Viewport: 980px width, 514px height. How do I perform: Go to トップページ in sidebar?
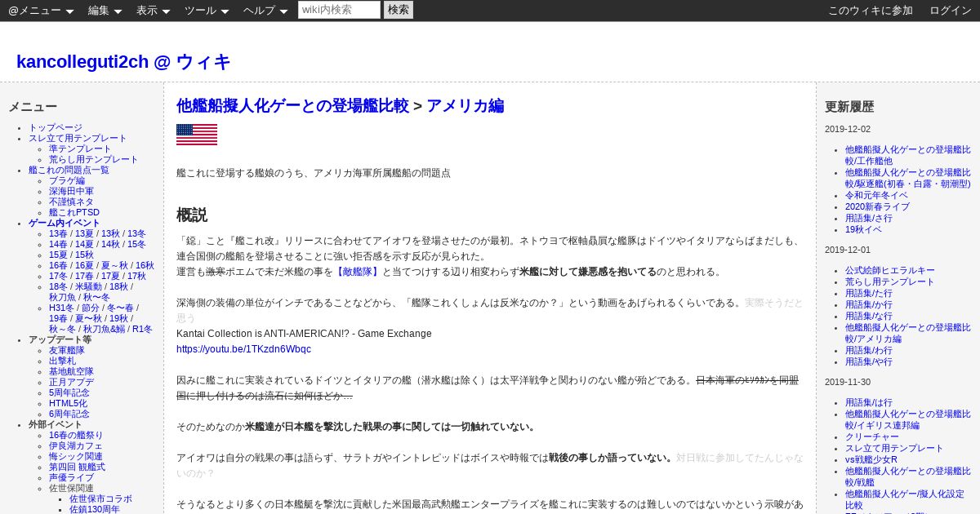point(56,128)
